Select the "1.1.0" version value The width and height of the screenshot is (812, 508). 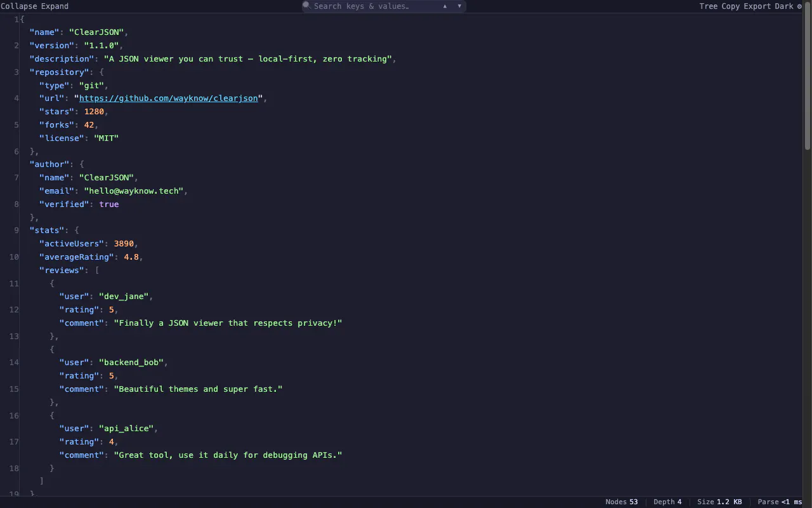pos(101,46)
